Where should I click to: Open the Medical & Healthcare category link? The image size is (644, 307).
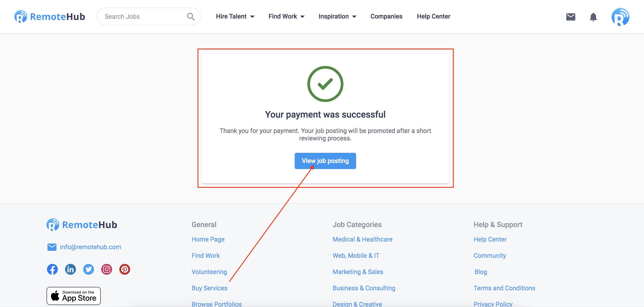point(362,239)
